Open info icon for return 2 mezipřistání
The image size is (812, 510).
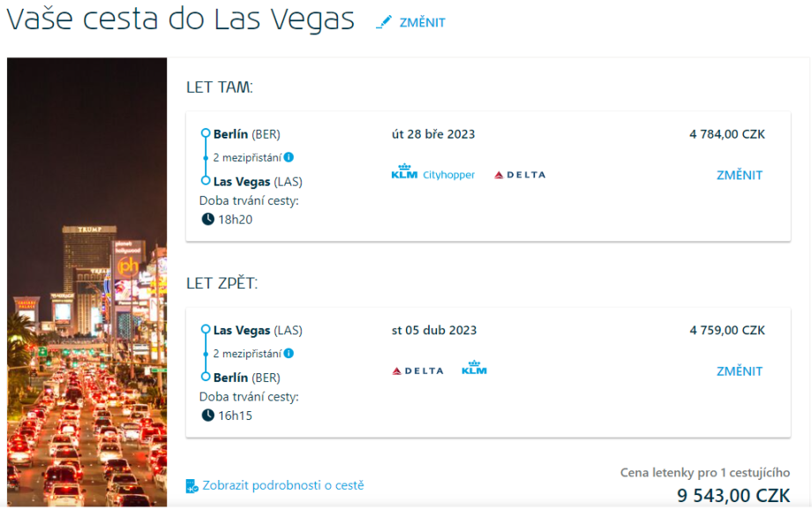[x=289, y=354]
